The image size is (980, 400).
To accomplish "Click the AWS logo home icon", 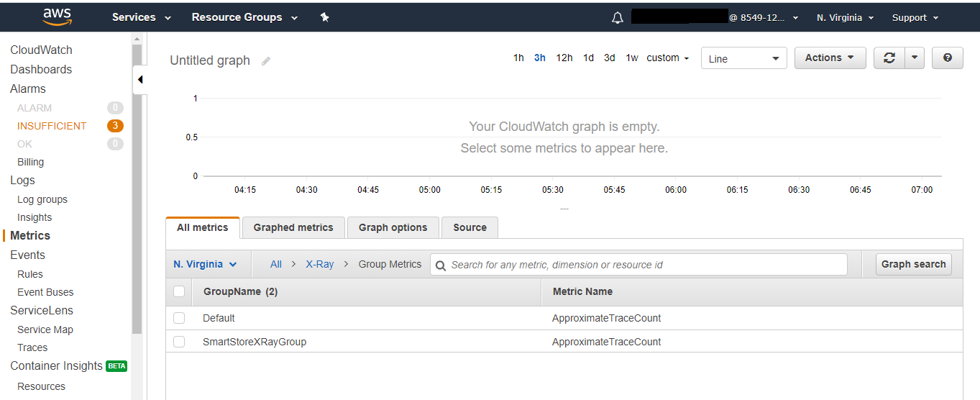I will pyautogui.click(x=57, y=17).
